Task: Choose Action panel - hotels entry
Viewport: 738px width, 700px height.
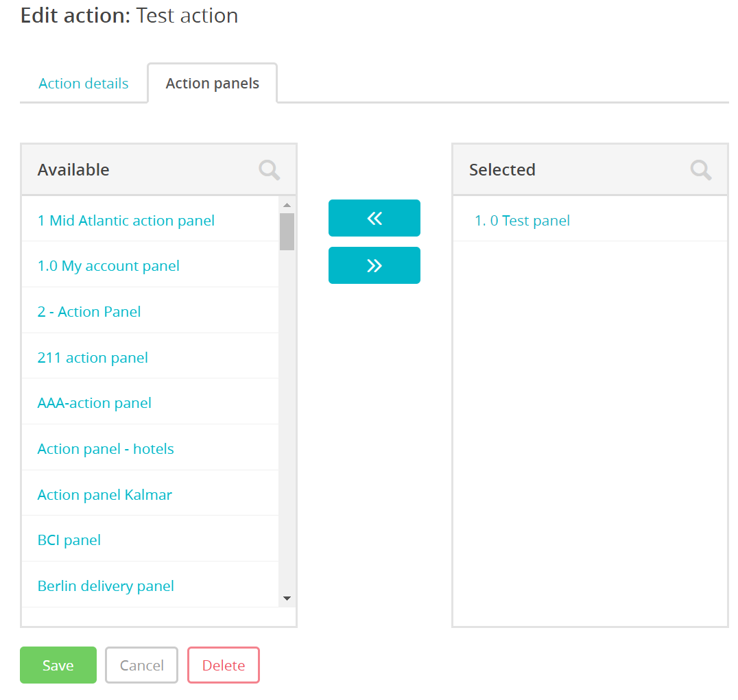Action: (106, 449)
